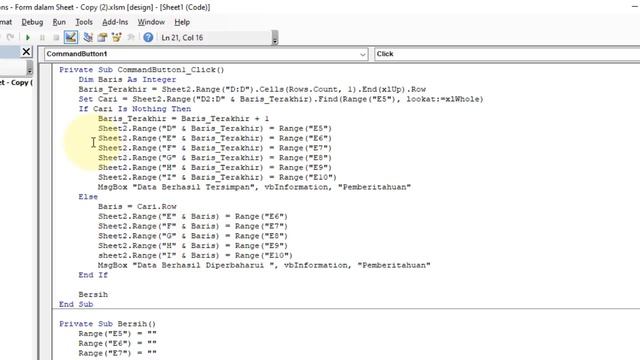The height and width of the screenshot is (360, 640).
Task: Open the Add-Ins menu
Action: pyautogui.click(x=115, y=22)
